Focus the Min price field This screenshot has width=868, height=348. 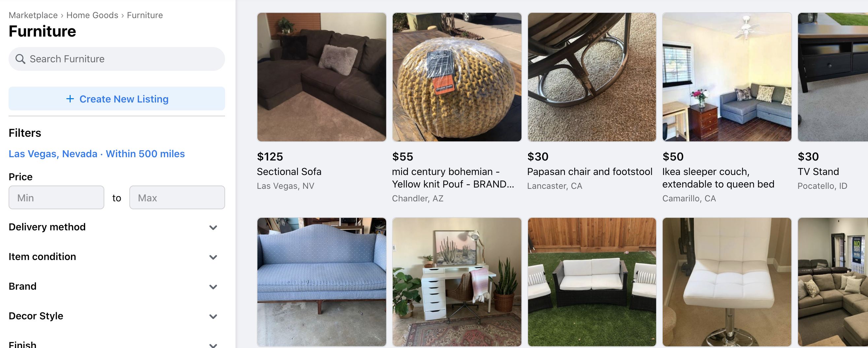[56, 197]
